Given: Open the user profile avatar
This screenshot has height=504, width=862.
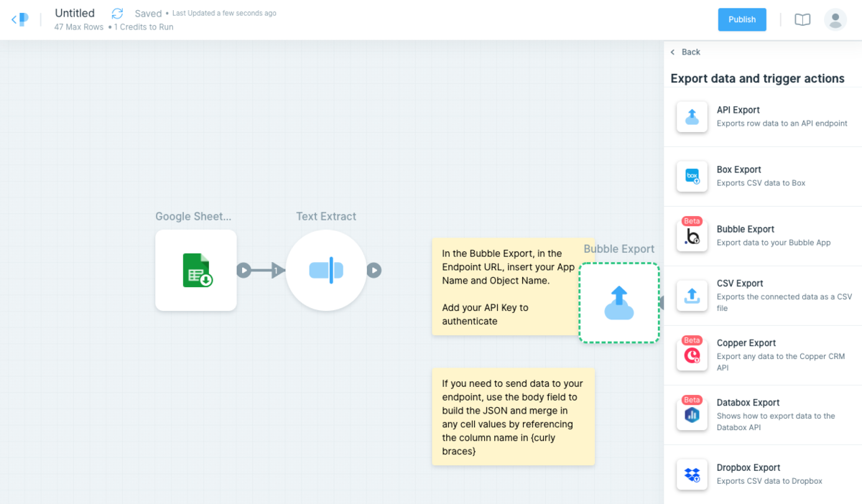Looking at the screenshot, I should click(x=835, y=19).
